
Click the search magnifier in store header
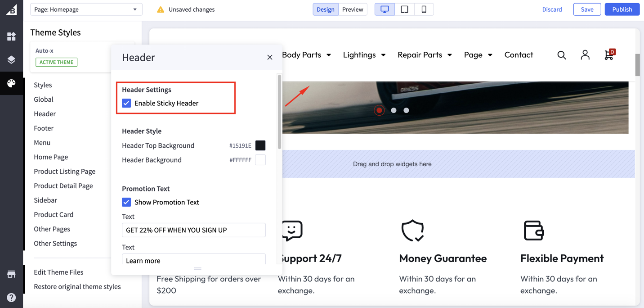562,55
